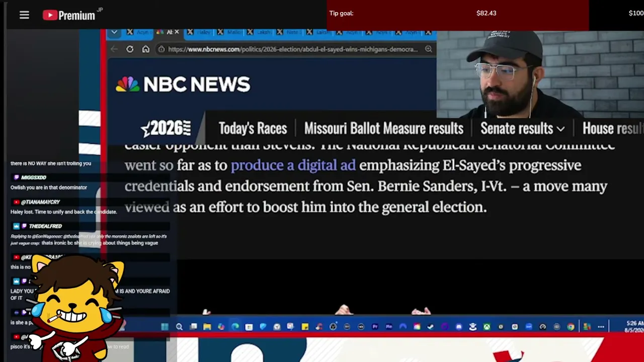Click chat username THEDEALFRED
Viewport: 644px width, 362px height.
[x=45, y=226]
